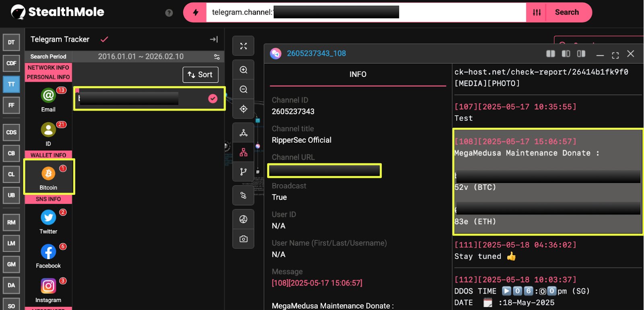This screenshot has height=310, width=644.
Task: Click the fit-to-screen expand arrows icon
Action: tap(244, 46)
